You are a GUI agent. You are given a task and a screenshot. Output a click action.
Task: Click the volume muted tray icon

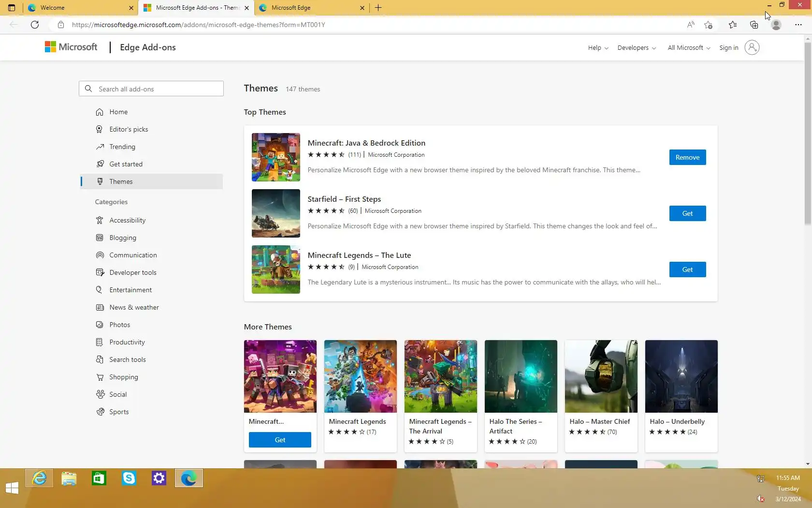pos(761,499)
